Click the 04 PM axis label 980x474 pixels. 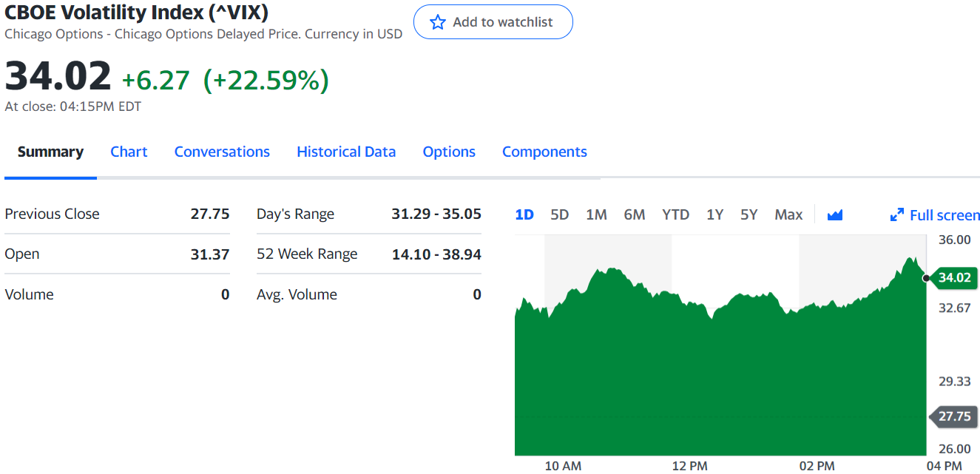(944, 466)
